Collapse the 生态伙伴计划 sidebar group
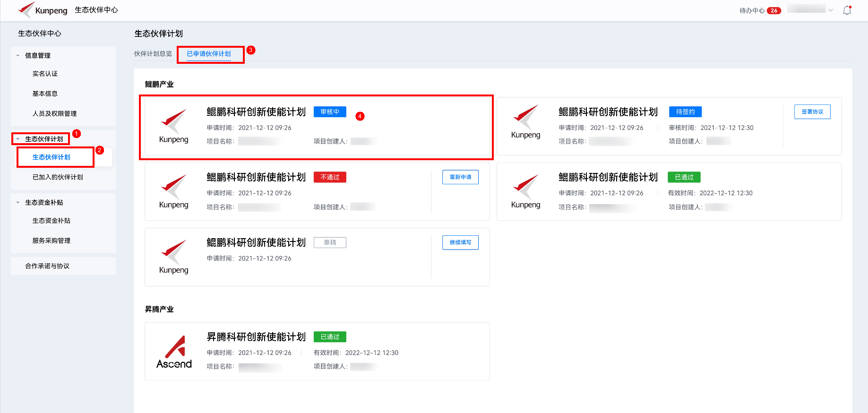The width and height of the screenshot is (868, 413). (x=18, y=139)
